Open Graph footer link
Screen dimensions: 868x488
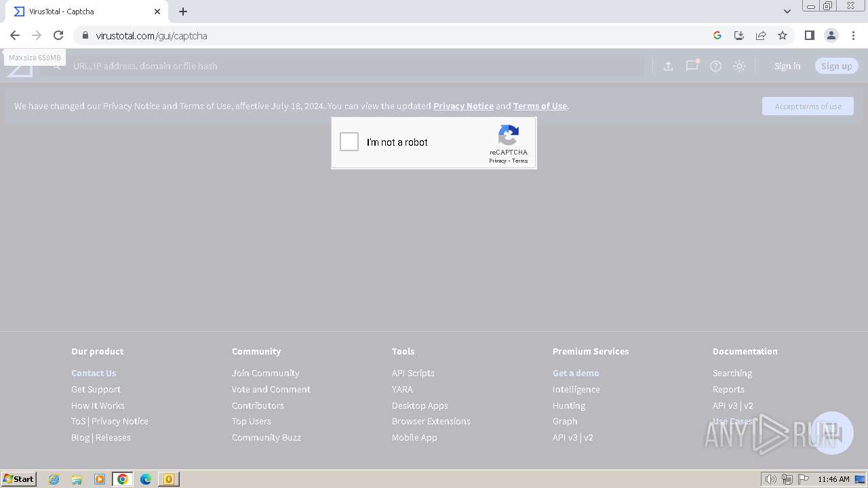pos(565,421)
